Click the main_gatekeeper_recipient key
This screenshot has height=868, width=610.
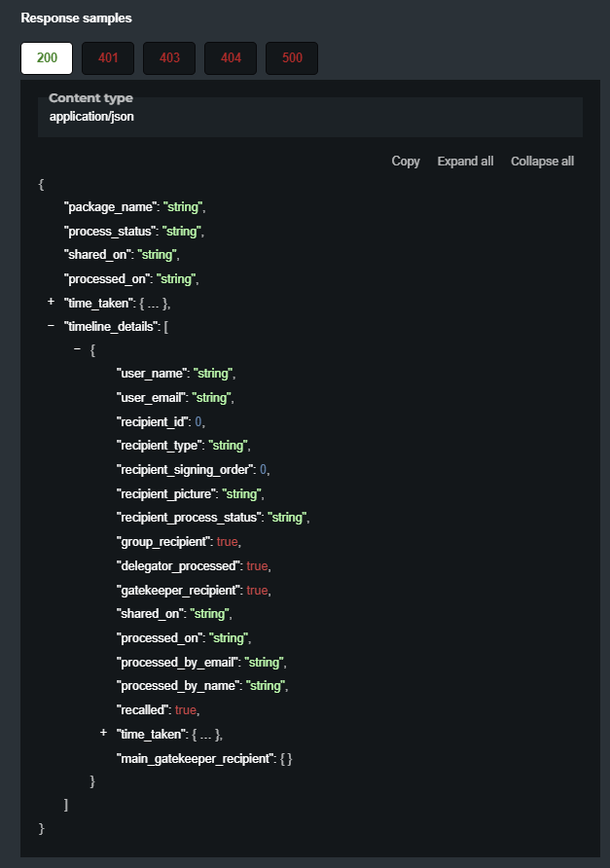193,757
